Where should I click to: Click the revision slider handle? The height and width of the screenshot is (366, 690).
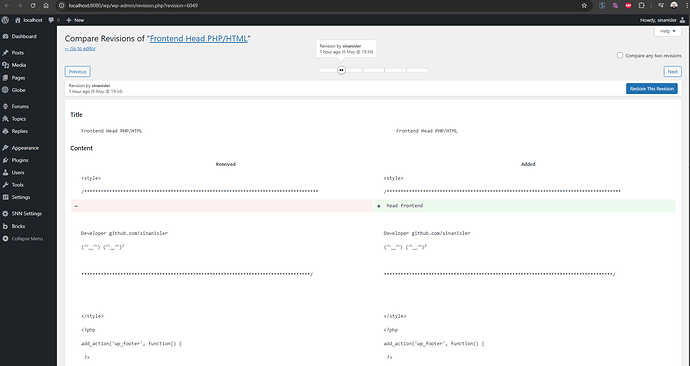341,70
